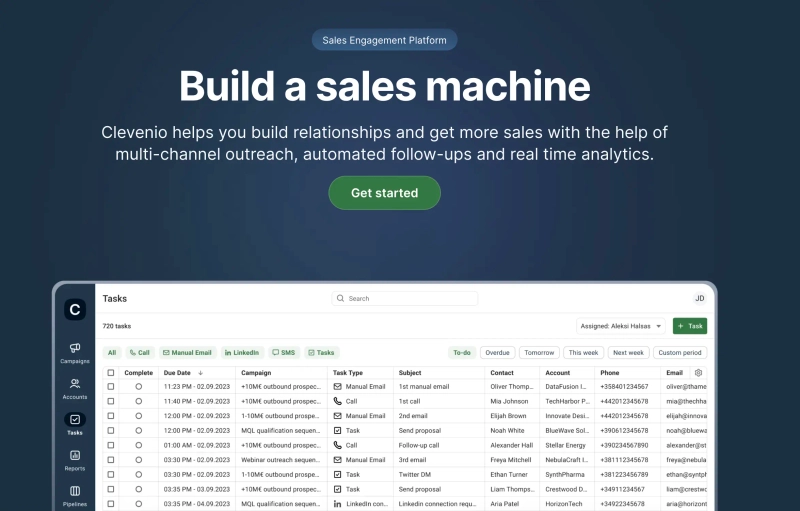
Task: Select the Tasks sidebar icon
Action: (75, 423)
